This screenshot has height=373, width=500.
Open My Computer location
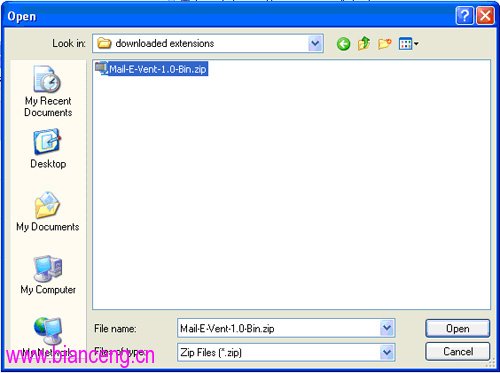48,275
